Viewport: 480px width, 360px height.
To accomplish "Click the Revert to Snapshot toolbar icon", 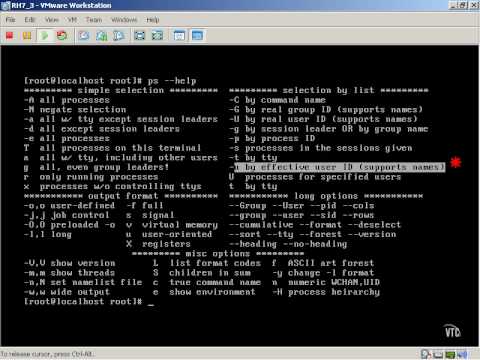I will click(x=101, y=35).
